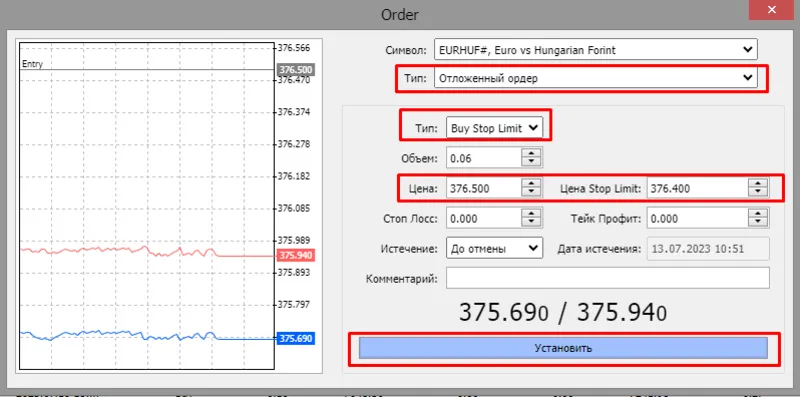Screen dimensions: 800x397
Task: Increase Объем value with up arrow
Action: click(x=531, y=153)
